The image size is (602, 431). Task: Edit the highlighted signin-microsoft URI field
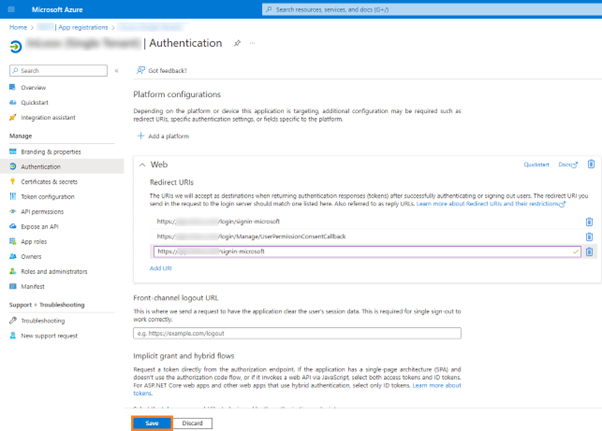367,252
